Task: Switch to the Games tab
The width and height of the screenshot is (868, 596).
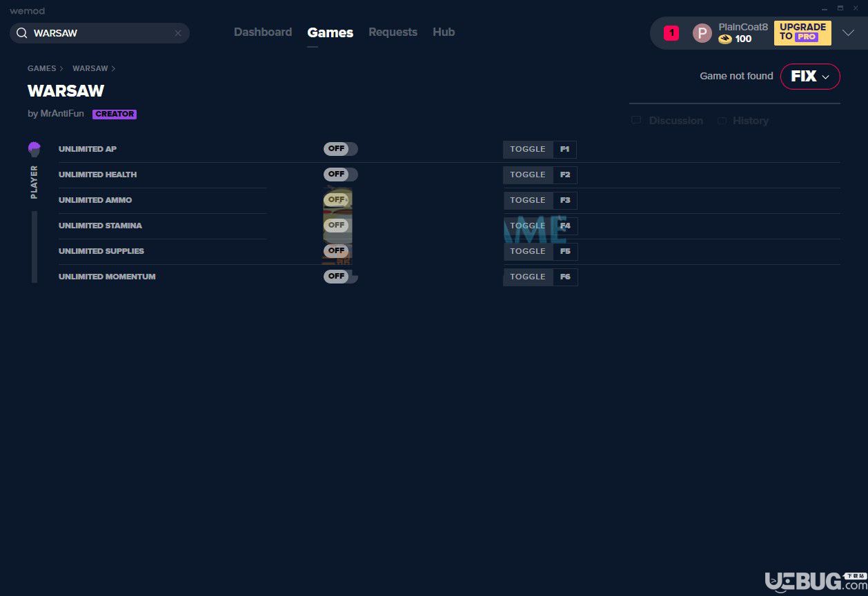Action: click(331, 32)
